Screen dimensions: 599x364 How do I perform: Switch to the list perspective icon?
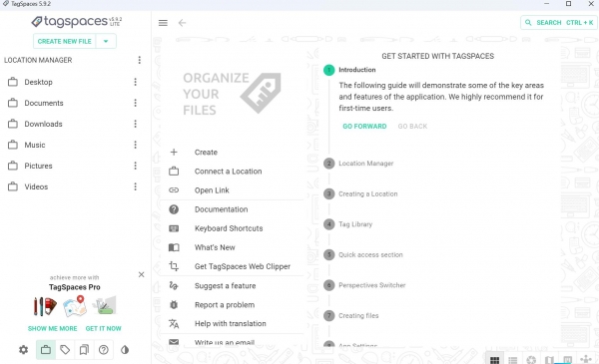513,360
